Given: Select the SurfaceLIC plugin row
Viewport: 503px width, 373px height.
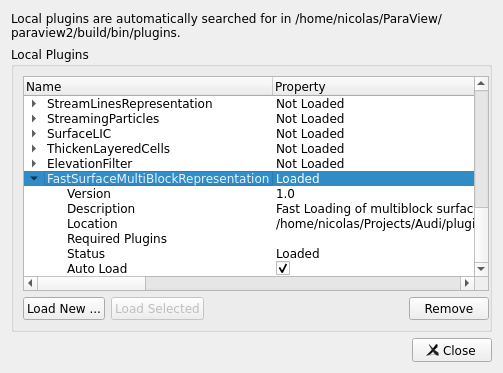Looking at the screenshot, I should coord(249,134).
